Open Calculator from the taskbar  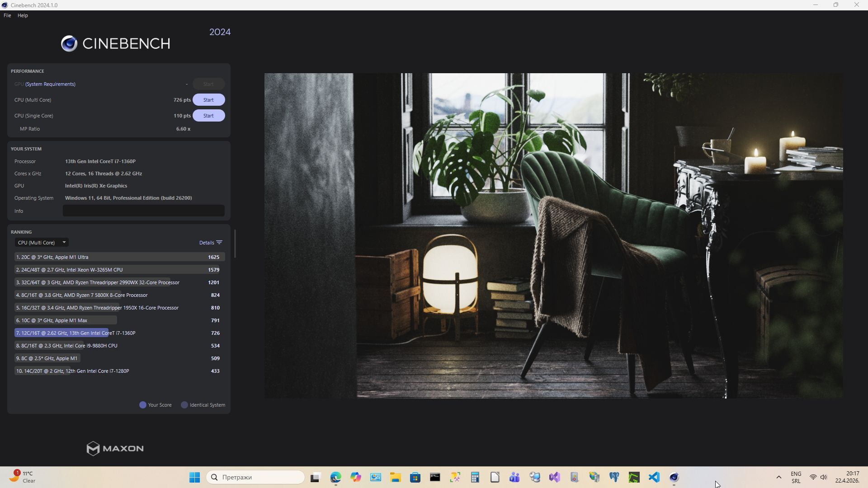[x=475, y=477]
